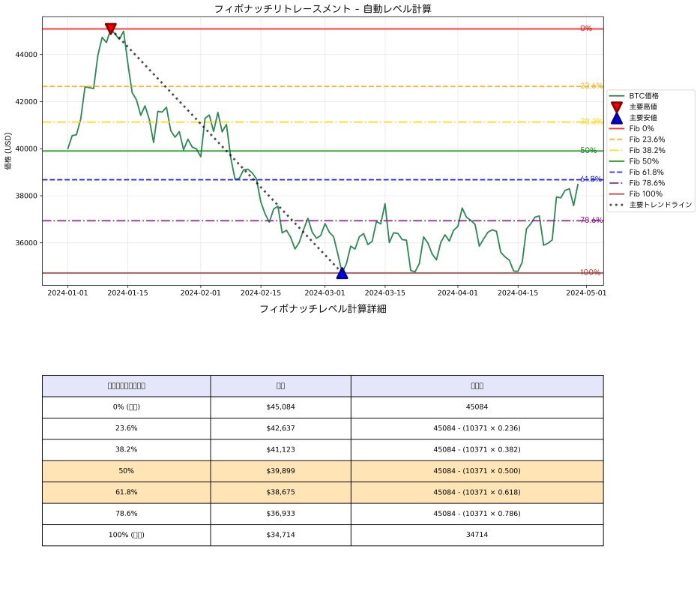Click the orange Fib 23.6% dashed icon in legend
Viewport: 700px width, 600px height.
(618, 139)
